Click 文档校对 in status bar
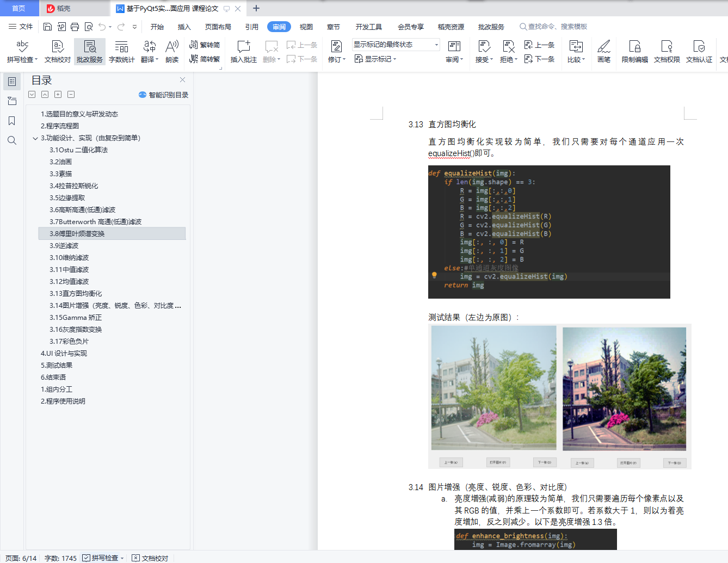Viewport: 728px width, 563px height. pyautogui.click(x=150, y=558)
